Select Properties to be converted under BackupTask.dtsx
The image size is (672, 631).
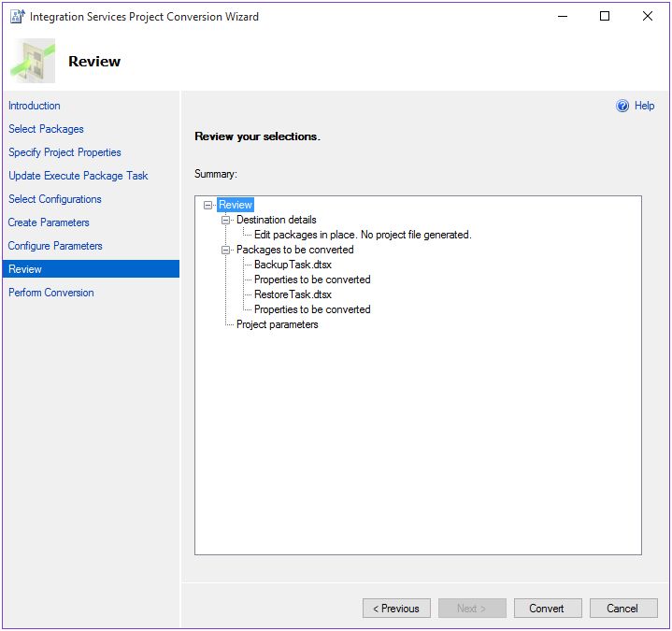click(312, 280)
